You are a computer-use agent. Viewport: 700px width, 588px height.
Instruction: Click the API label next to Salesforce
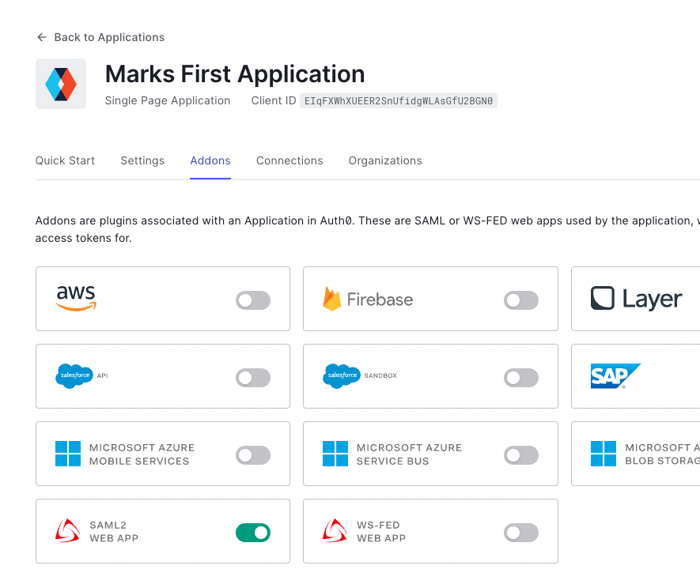coord(102,375)
